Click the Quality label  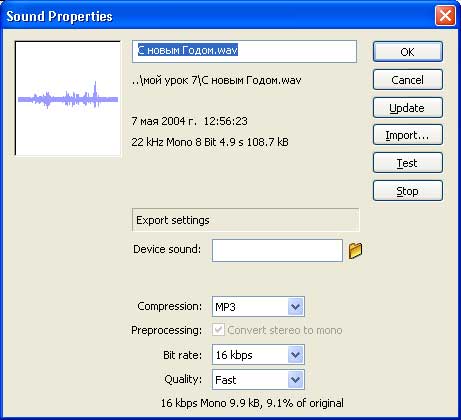(183, 379)
